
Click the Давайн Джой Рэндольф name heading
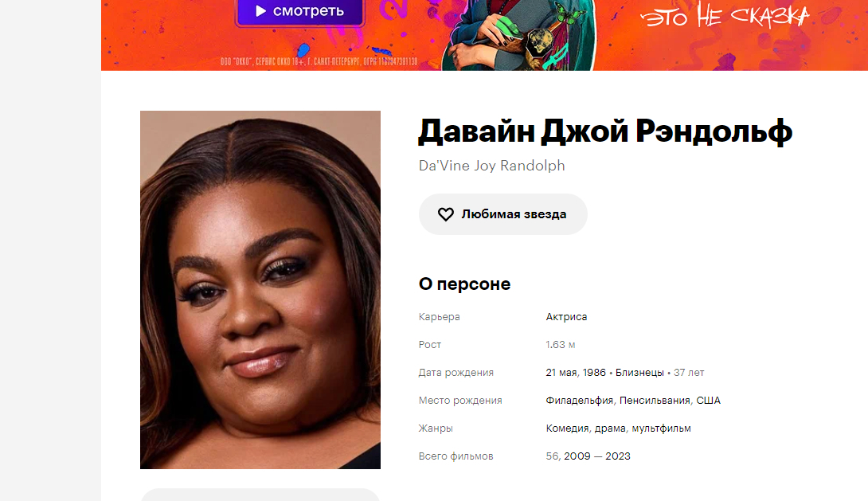(605, 131)
